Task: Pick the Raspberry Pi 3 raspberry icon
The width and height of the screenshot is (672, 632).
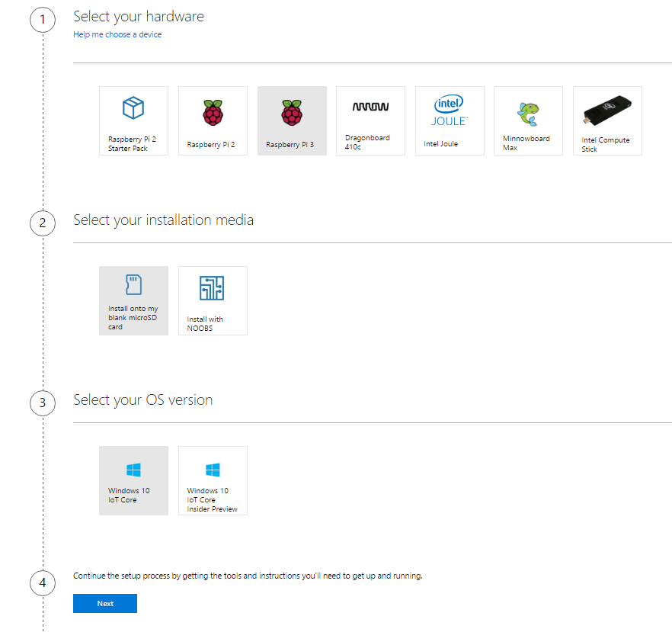Action: pyautogui.click(x=292, y=112)
